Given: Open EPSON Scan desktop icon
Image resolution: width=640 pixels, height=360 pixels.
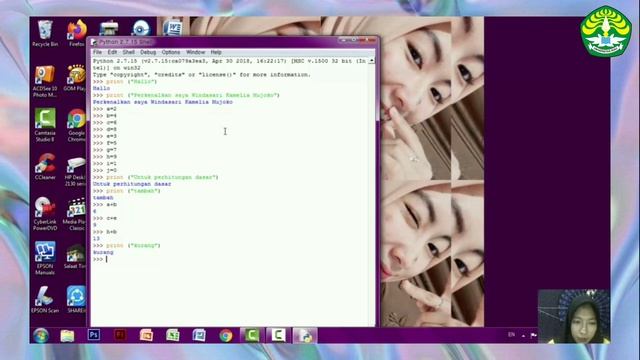Looking at the screenshot, I should (x=45, y=300).
